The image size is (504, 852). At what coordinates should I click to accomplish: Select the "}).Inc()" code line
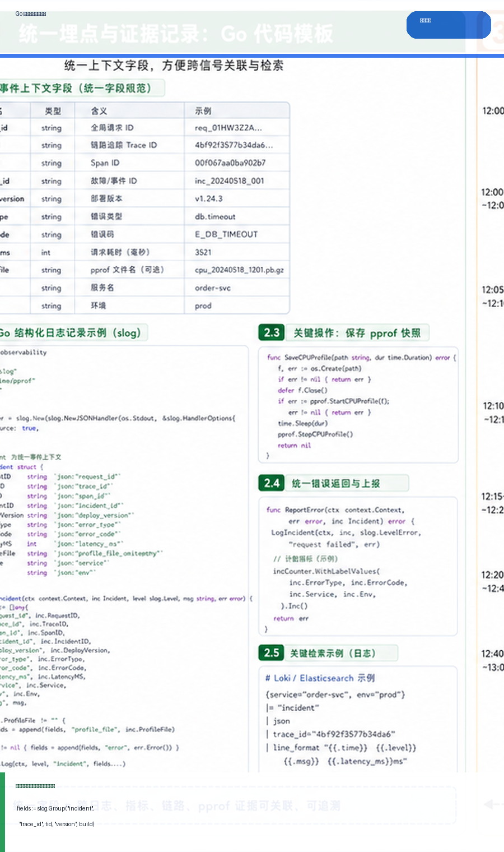[294, 606]
